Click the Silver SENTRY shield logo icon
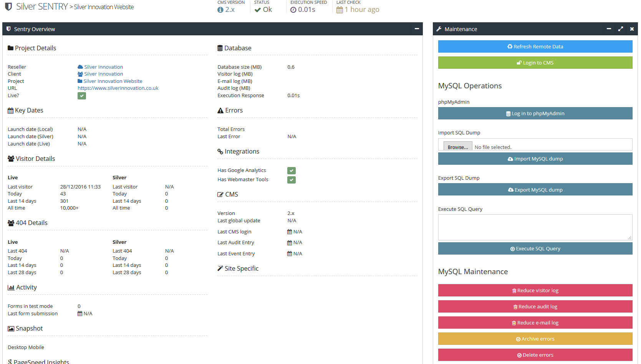Viewport: 641px width, 364px height. click(8, 7)
